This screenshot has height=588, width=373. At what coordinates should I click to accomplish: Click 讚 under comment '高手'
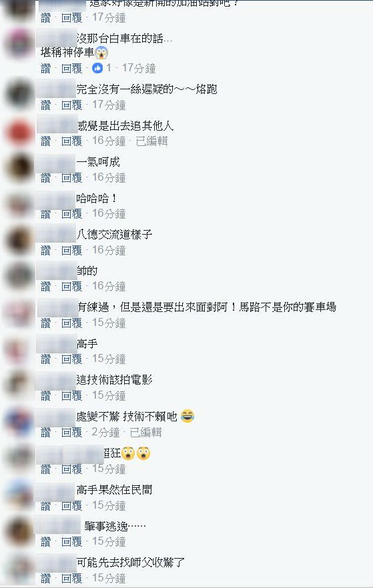[x=45, y=359]
